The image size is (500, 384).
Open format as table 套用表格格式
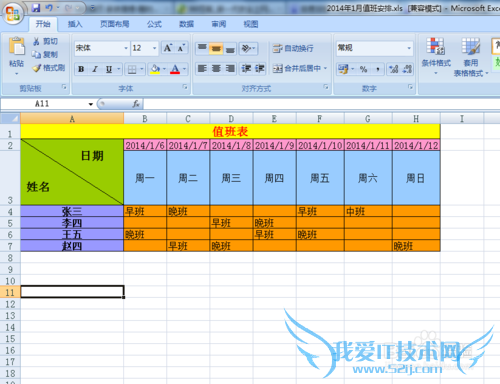click(471, 57)
